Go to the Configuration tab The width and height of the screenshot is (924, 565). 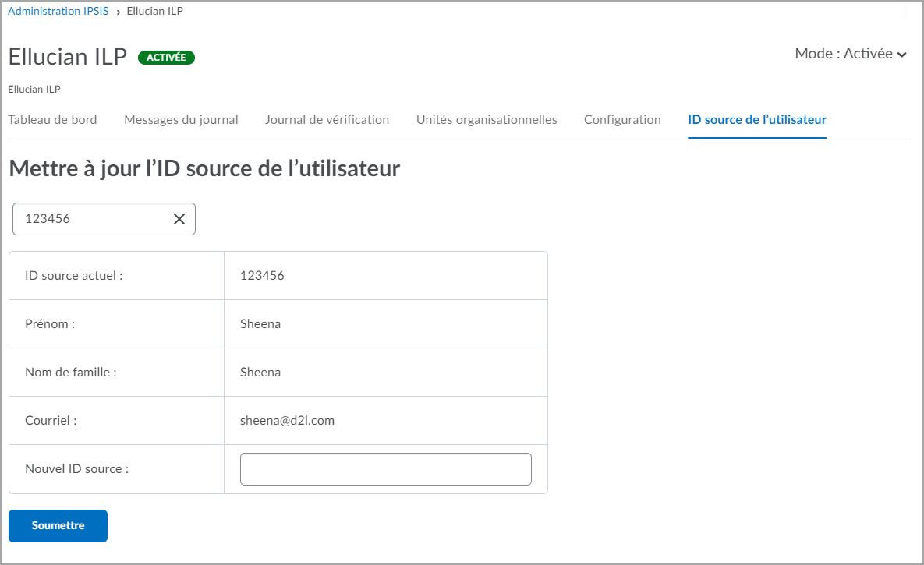pos(622,119)
